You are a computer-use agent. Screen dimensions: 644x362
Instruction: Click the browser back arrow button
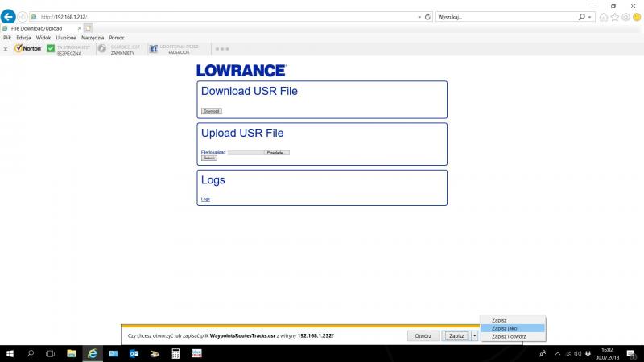[9, 16]
